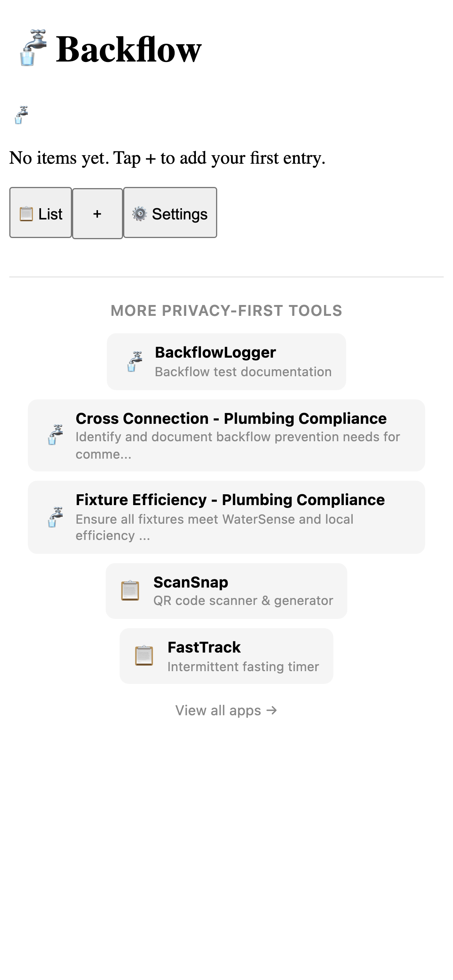Click the clipboard icon next to FastTrack
This screenshot has height=980, width=453.
pos(144,656)
